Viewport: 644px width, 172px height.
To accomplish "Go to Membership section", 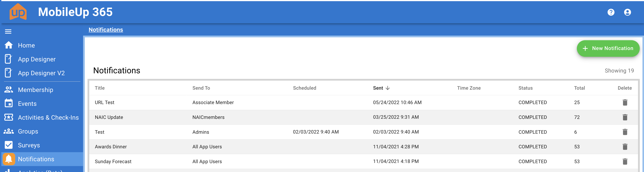I will click(36, 90).
